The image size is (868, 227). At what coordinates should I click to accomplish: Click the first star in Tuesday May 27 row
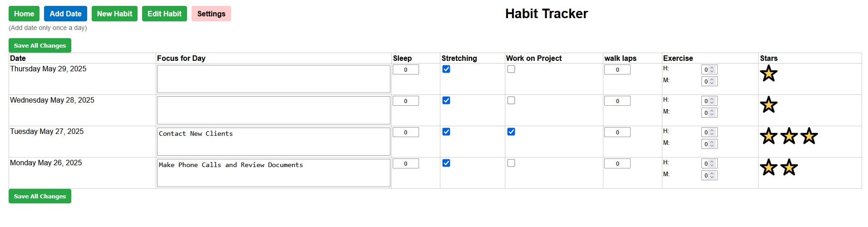[x=769, y=136]
